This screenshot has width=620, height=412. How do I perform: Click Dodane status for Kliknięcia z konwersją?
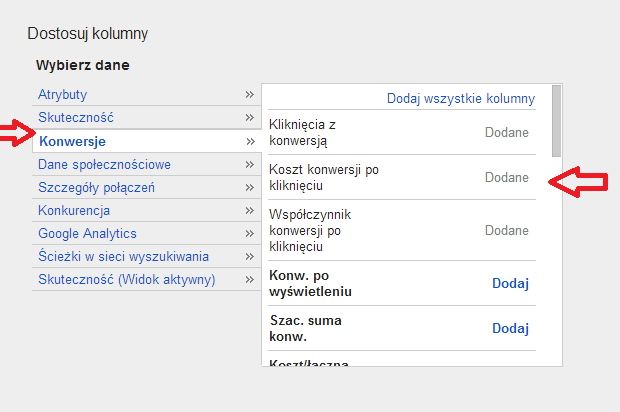click(506, 132)
